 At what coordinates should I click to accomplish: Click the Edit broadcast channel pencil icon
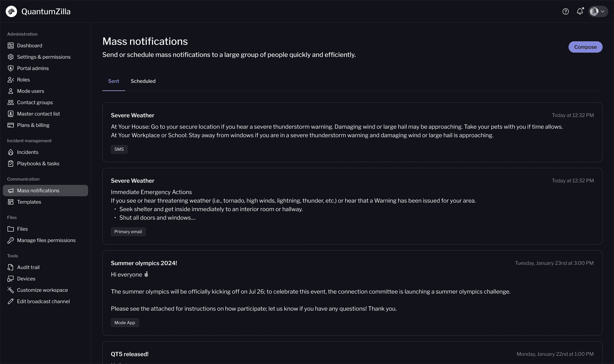coord(11,302)
